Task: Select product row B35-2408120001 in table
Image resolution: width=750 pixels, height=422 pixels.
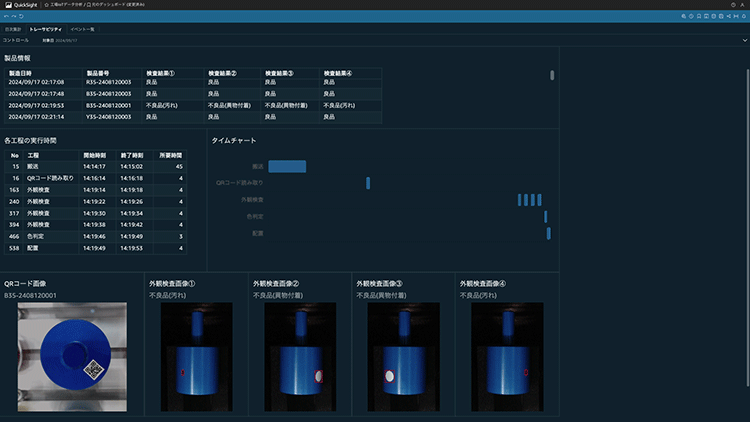Action: point(108,105)
